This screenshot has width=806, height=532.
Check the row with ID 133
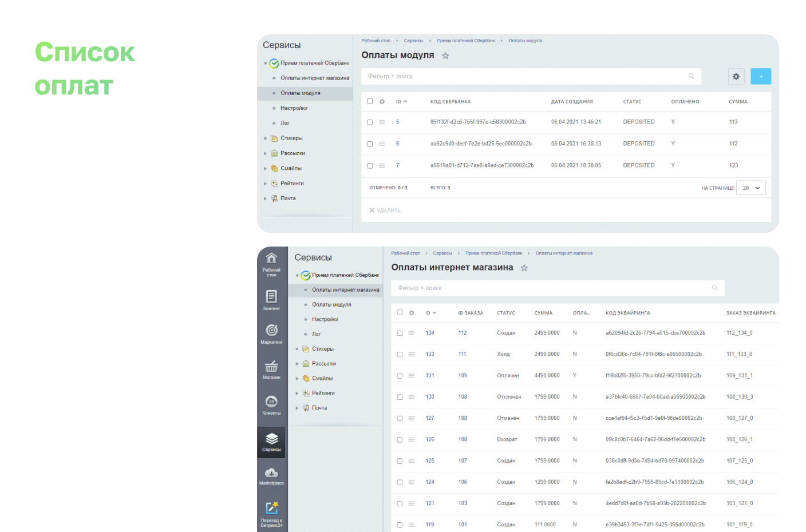400,355
